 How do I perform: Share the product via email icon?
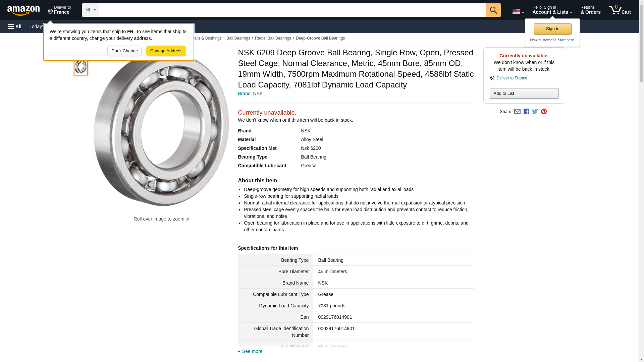[517, 112]
